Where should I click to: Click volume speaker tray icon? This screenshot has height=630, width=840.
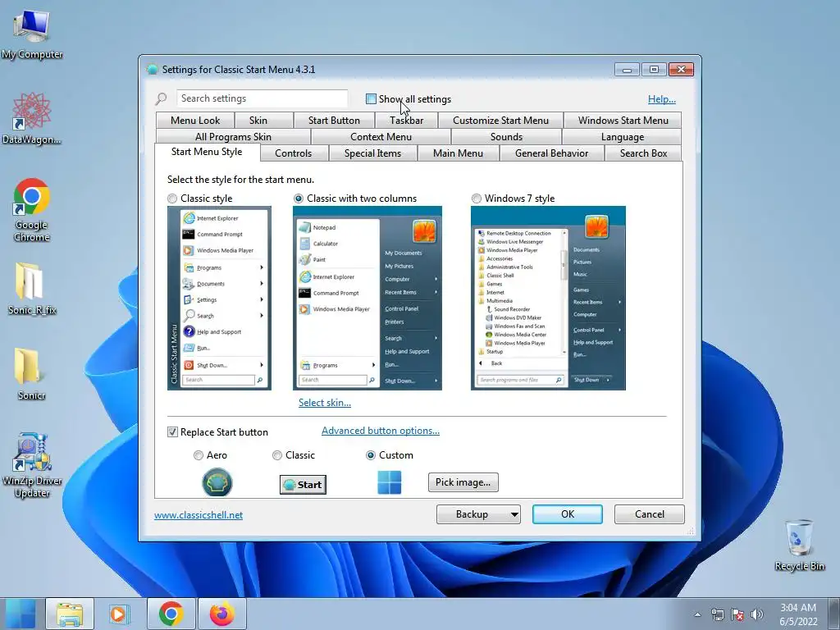756,614
